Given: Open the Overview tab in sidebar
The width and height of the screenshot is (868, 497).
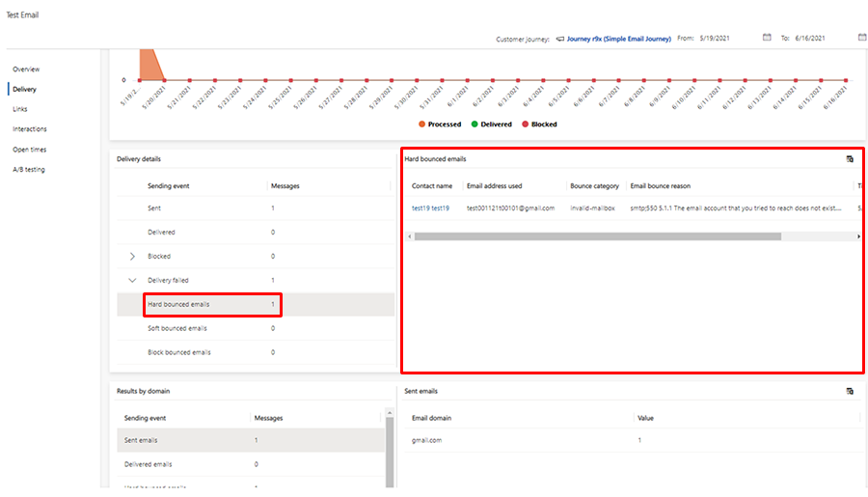Looking at the screenshot, I should click(x=26, y=69).
